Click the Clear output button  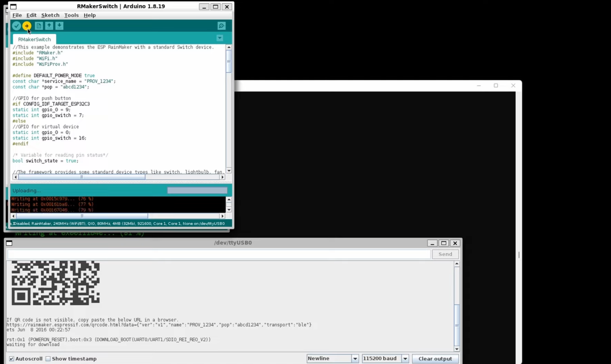[435, 358]
